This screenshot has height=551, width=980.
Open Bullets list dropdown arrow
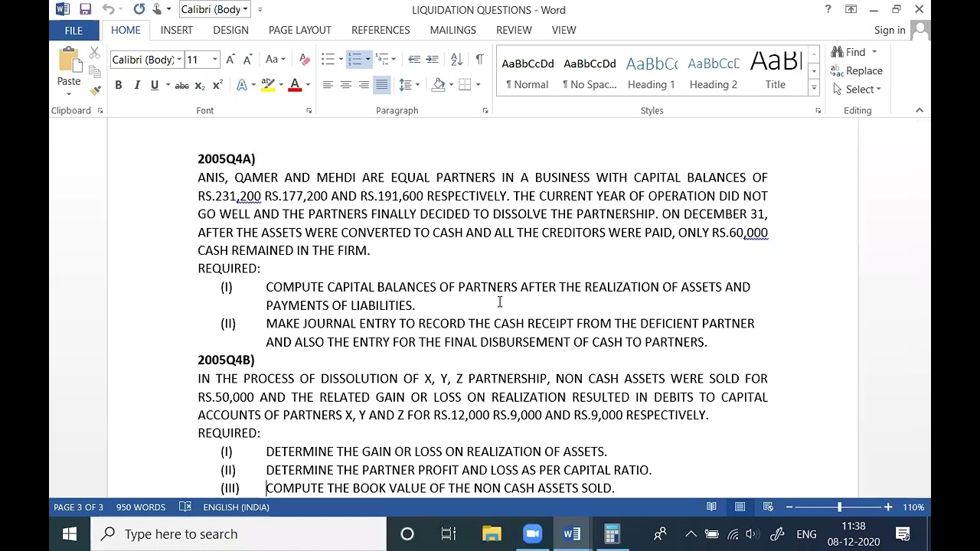341,60
